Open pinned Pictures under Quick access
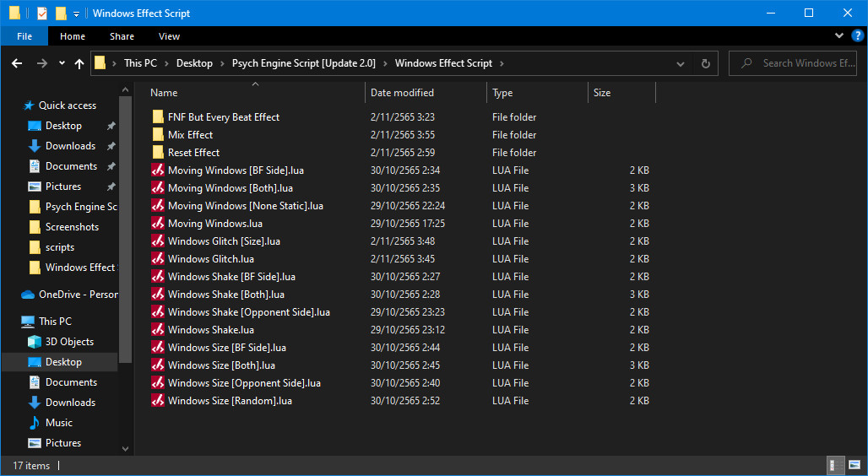The width and height of the screenshot is (868, 476). click(63, 186)
